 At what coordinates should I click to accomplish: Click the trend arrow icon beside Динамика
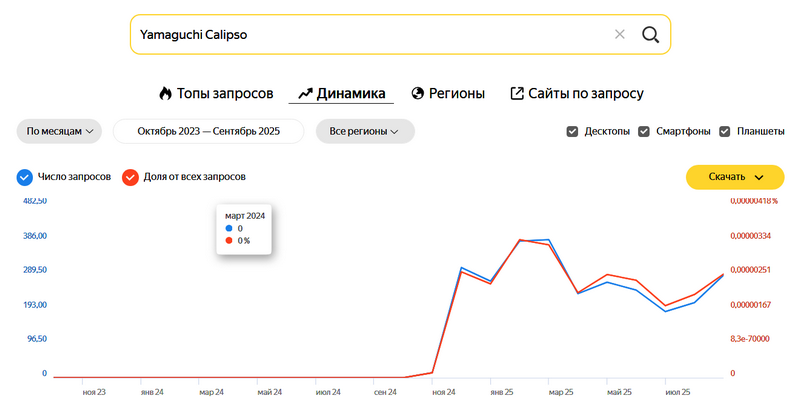306,93
